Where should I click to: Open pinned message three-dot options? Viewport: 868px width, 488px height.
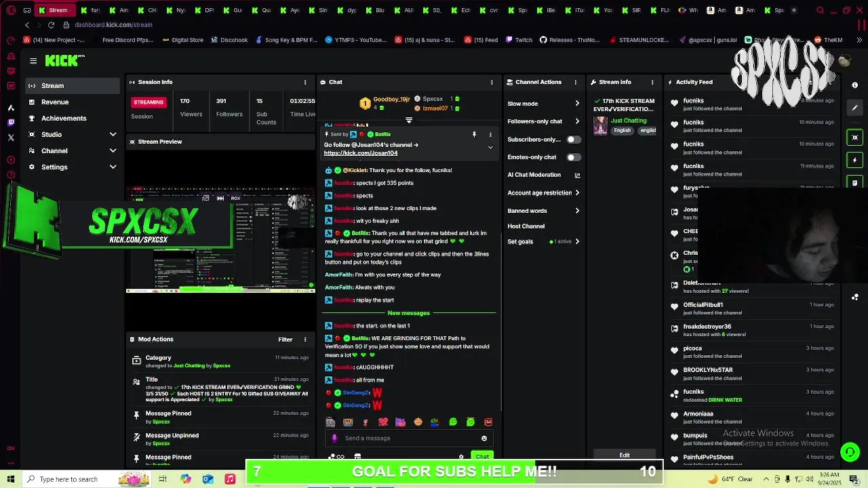point(490,134)
